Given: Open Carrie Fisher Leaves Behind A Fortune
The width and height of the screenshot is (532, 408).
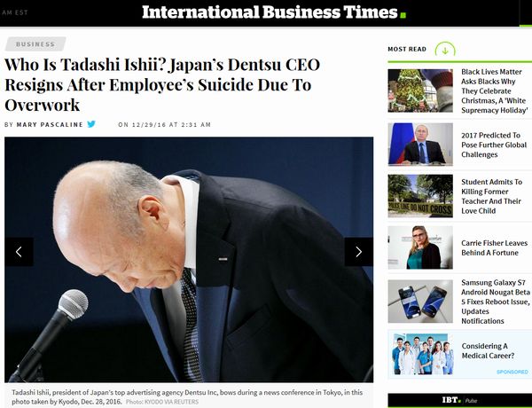Looking at the screenshot, I should click(x=494, y=247).
